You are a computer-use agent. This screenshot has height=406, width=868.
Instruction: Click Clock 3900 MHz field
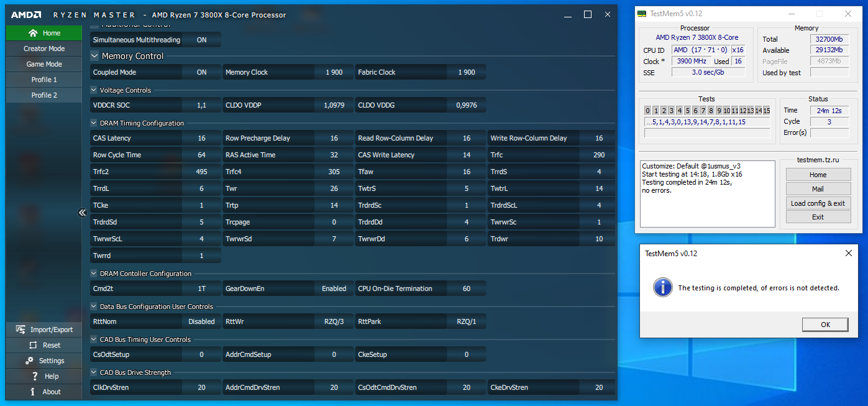692,61
